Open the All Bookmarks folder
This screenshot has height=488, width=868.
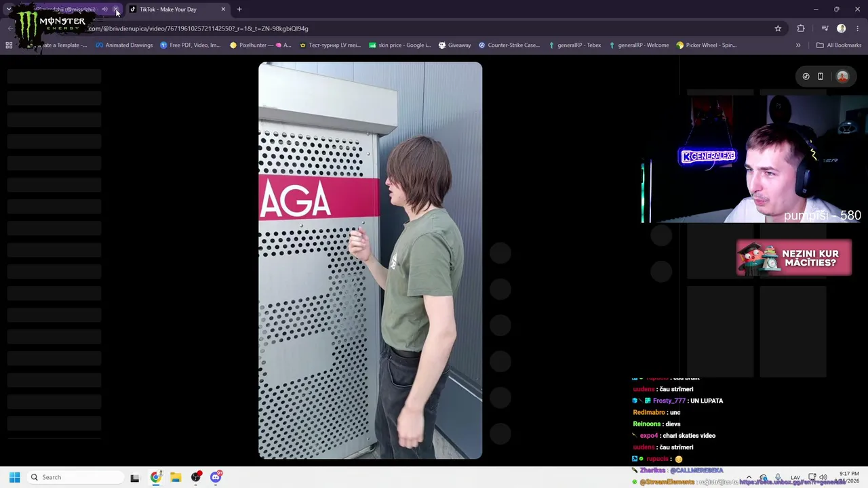pyautogui.click(x=839, y=45)
